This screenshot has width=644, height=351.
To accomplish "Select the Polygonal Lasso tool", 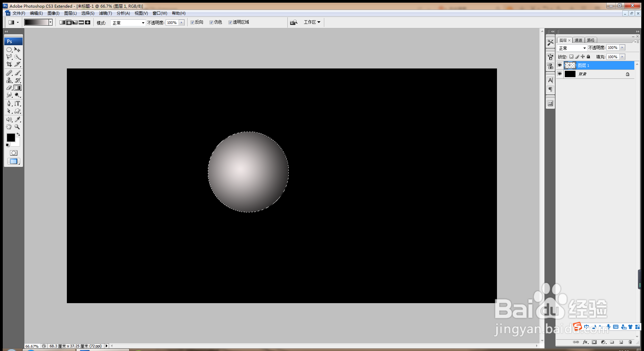I will 9,57.
